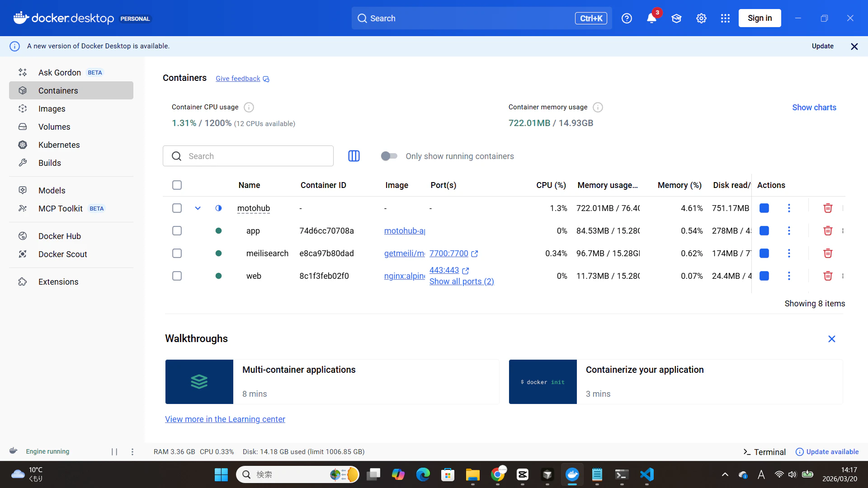Image resolution: width=868 pixels, height=488 pixels.
Task: Open engine options three-dot menu
Action: coord(132,451)
